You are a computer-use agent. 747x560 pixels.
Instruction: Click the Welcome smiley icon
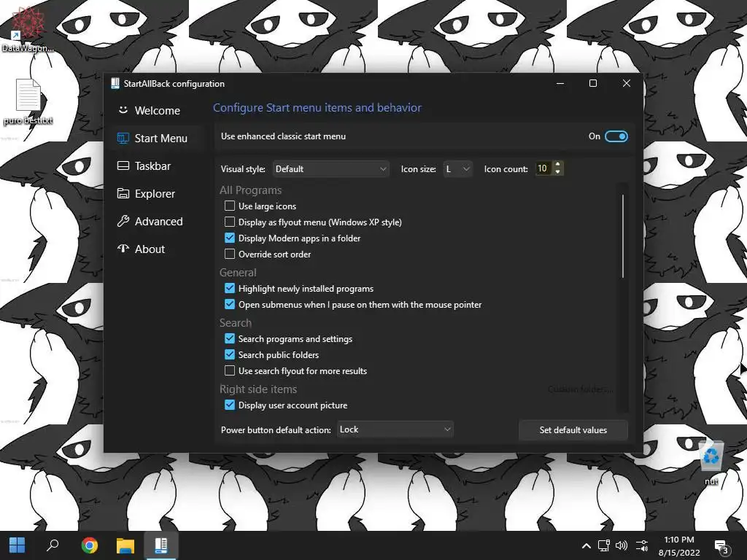coord(123,110)
